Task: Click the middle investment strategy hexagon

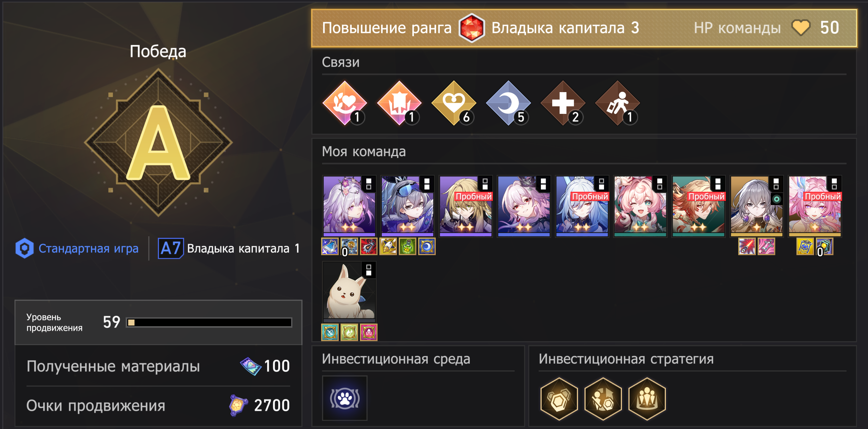Action: coord(603,398)
